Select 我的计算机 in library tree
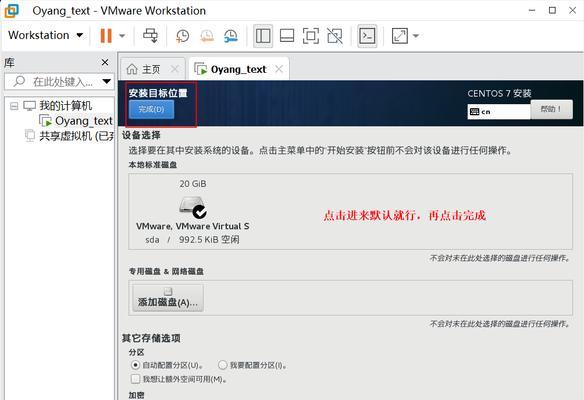This screenshot has height=400, width=584. click(66, 106)
